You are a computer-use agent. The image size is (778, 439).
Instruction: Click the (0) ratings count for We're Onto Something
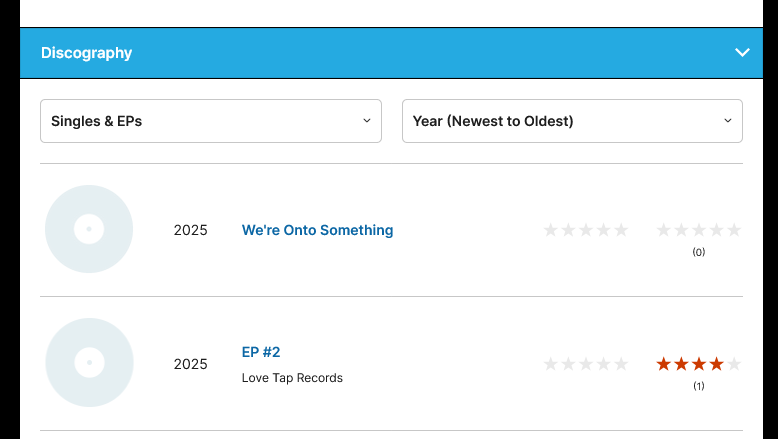(699, 252)
